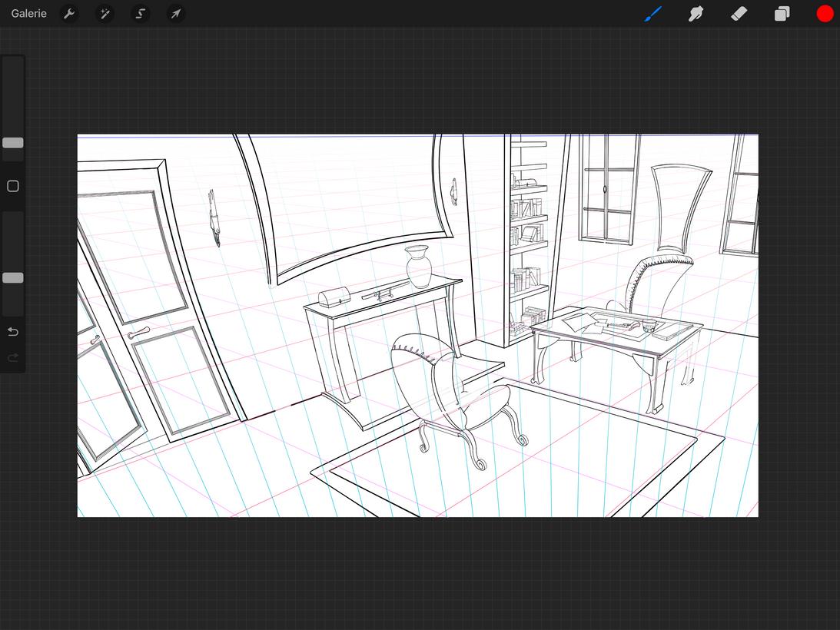Click the brush opacity slider handle
Image resolution: width=840 pixels, height=630 pixels.
pos(13,277)
